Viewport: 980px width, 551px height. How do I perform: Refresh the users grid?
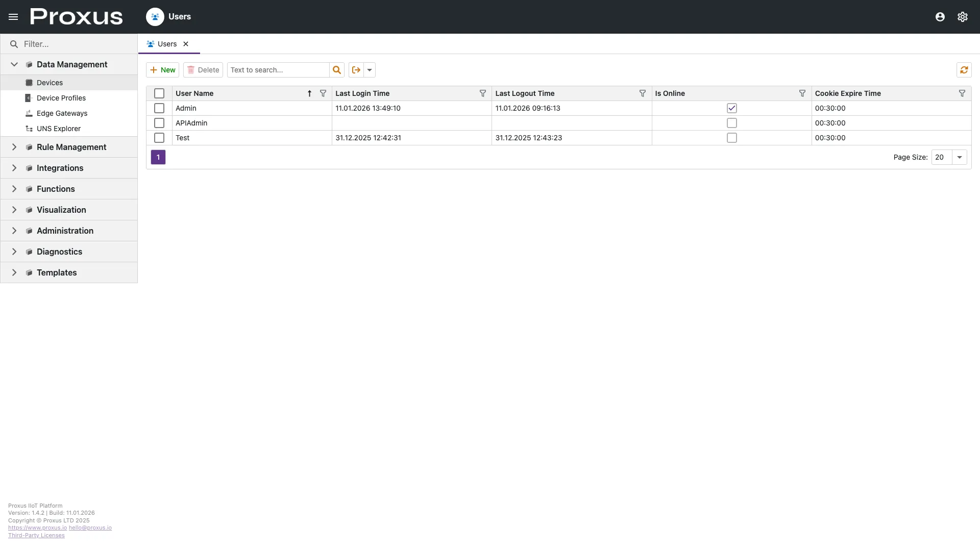[964, 70]
